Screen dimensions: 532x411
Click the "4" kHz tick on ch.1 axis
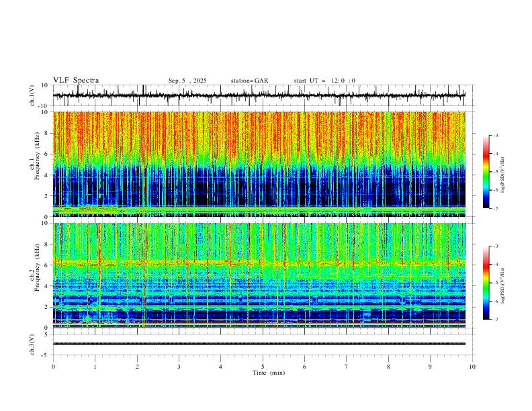[46, 175]
